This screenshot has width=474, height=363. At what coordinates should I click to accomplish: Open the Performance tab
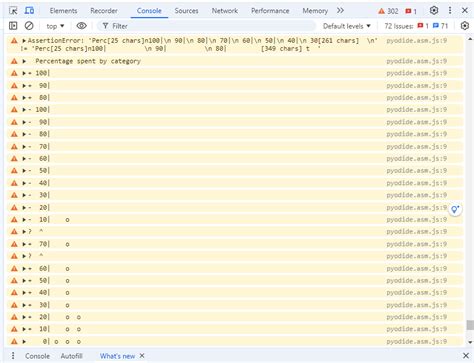[270, 11]
